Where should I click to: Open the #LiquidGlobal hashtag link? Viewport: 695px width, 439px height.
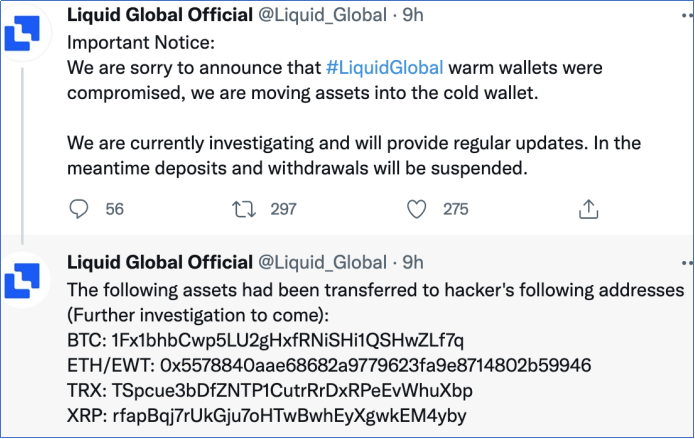[384, 68]
